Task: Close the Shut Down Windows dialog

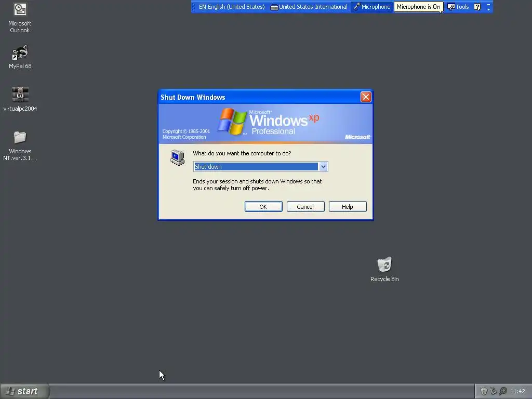Action: (x=366, y=97)
